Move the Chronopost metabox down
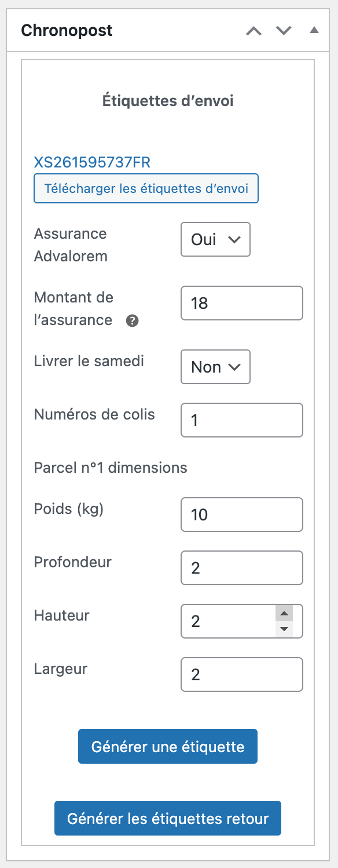The image size is (338, 868). pyautogui.click(x=284, y=30)
